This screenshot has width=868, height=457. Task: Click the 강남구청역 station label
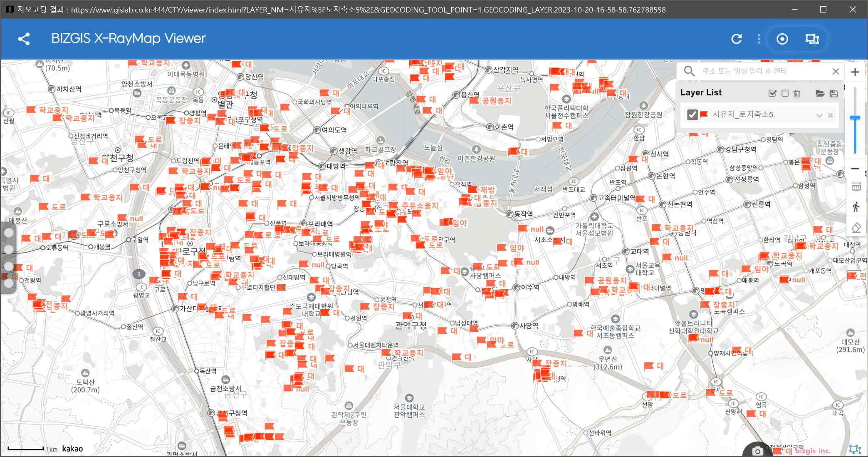point(741,149)
